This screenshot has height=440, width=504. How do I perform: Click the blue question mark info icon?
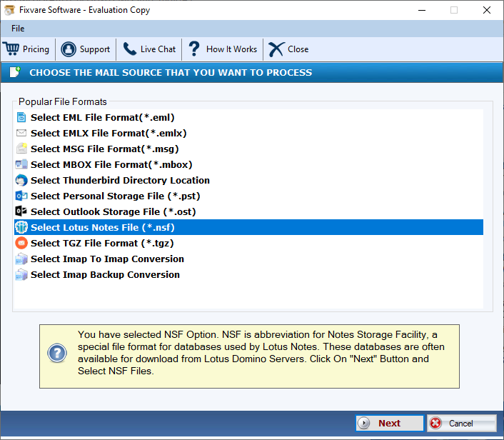click(57, 353)
